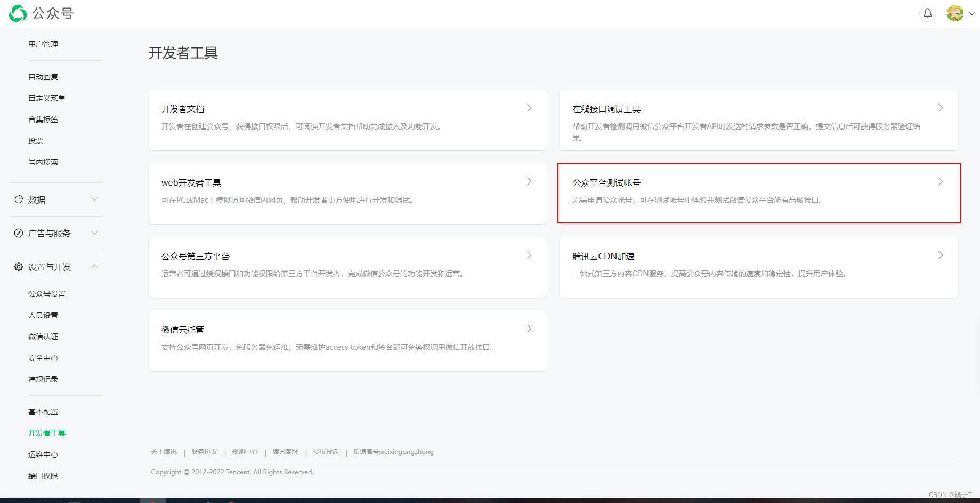Select 安全中心 in sidebar
Screen dimensions: 980x503
pos(43,358)
